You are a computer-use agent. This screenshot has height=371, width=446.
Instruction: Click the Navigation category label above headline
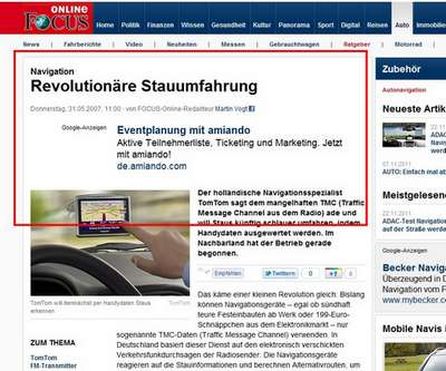[x=52, y=71]
